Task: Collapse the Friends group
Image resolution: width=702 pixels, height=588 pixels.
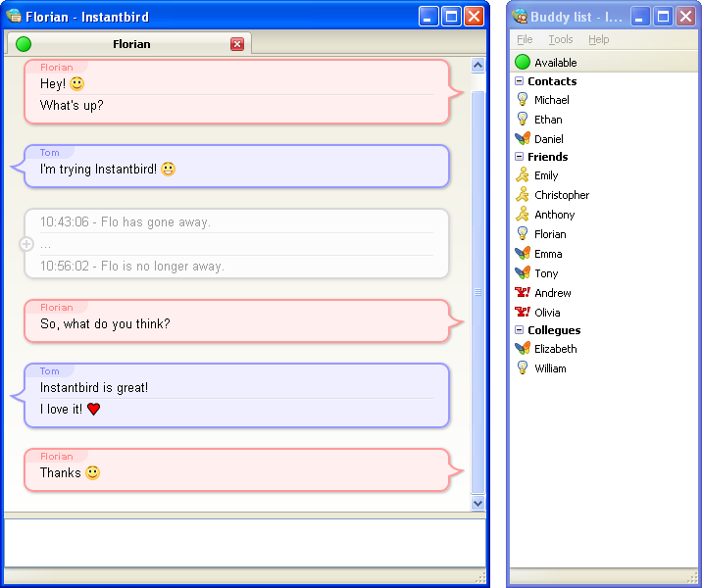Action: click(519, 157)
